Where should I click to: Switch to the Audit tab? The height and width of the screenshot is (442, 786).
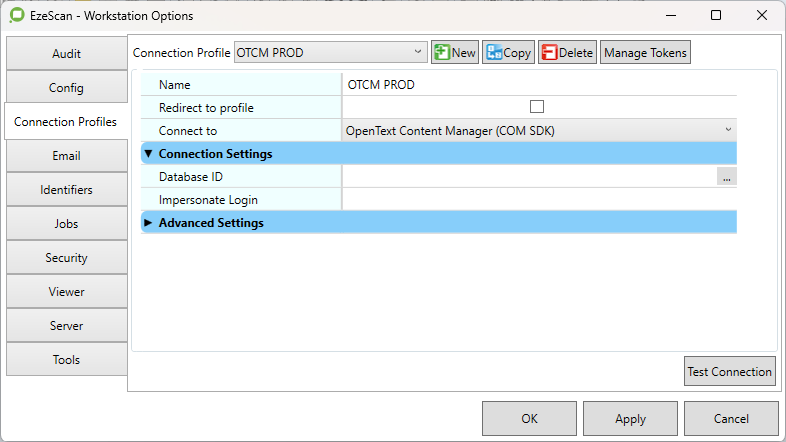click(x=66, y=54)
